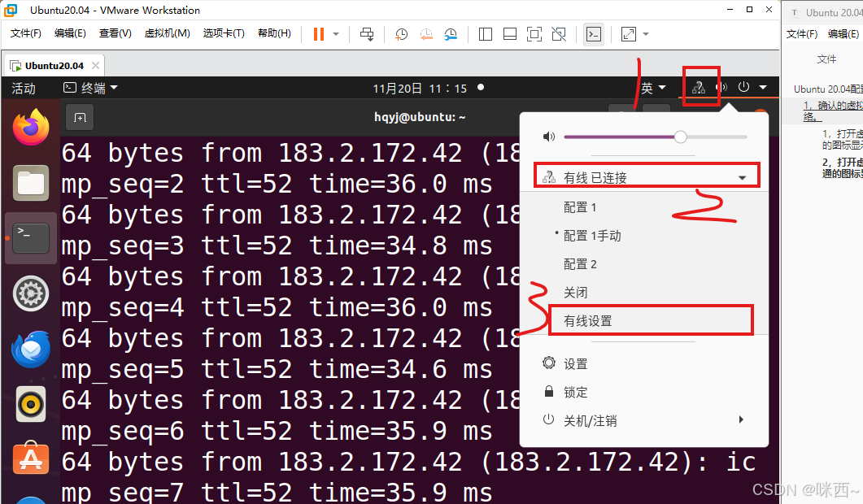Click the Terminal icon in the dock
Screen dimensions: 863x504
click(x=31, y=238)
